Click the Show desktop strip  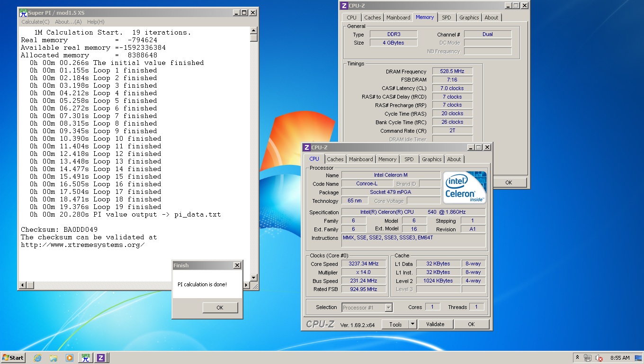(639, 358)
